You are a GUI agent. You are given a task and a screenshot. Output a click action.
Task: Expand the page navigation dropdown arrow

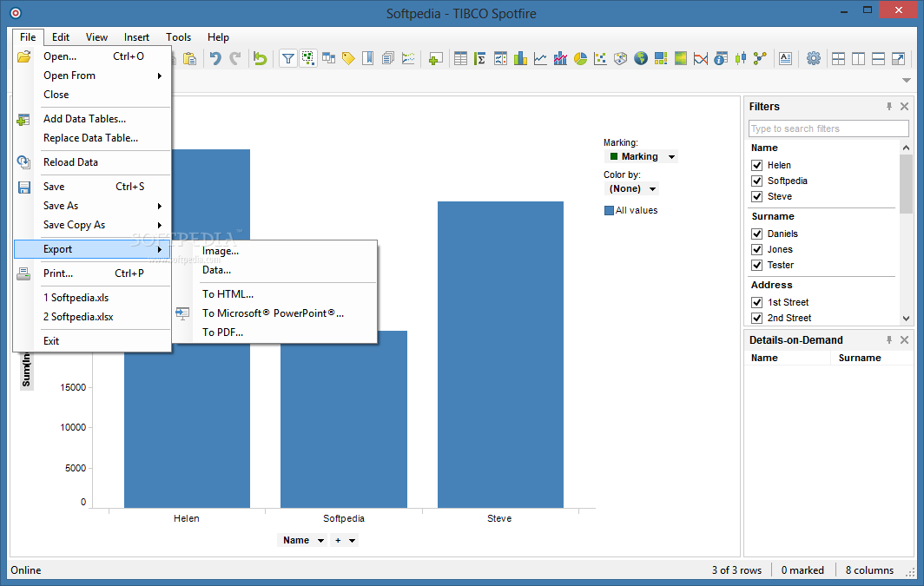(x=907, y=80)
